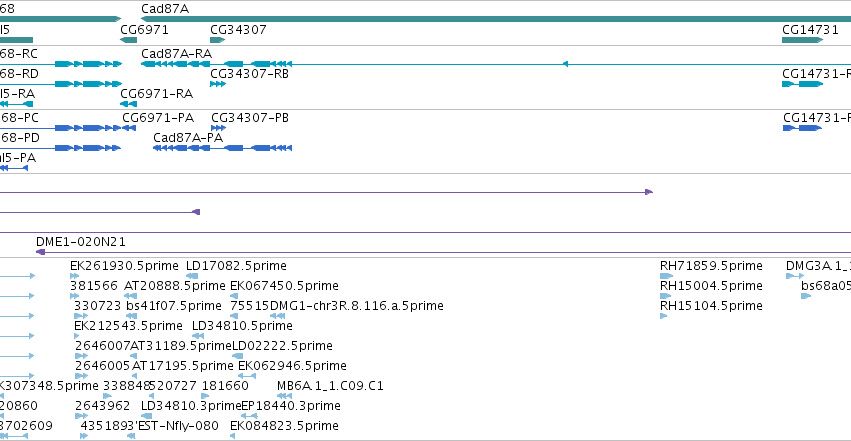This screenshot has height=441, width=851.
Task: Click the DME1-020N21 BAC label
Action: (x=81, y=242)
